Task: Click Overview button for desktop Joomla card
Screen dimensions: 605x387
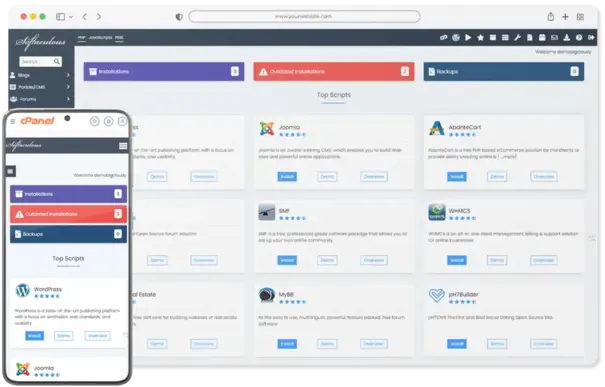Action: tap(374, 177)
